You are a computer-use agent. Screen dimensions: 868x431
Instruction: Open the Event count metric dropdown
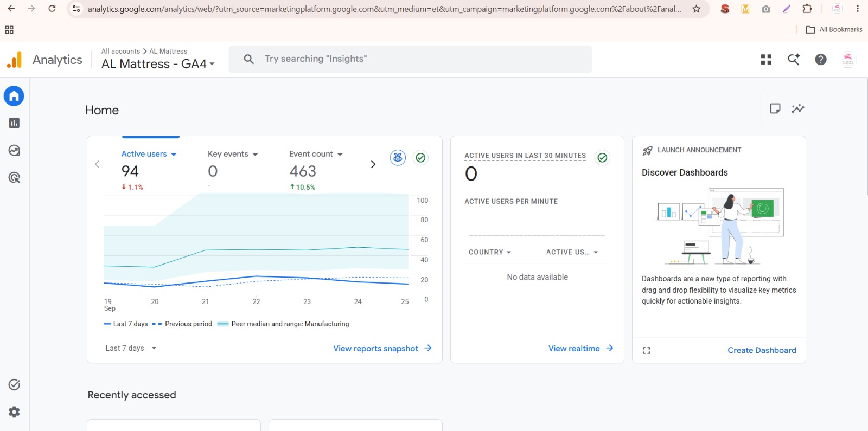(316, 154)
